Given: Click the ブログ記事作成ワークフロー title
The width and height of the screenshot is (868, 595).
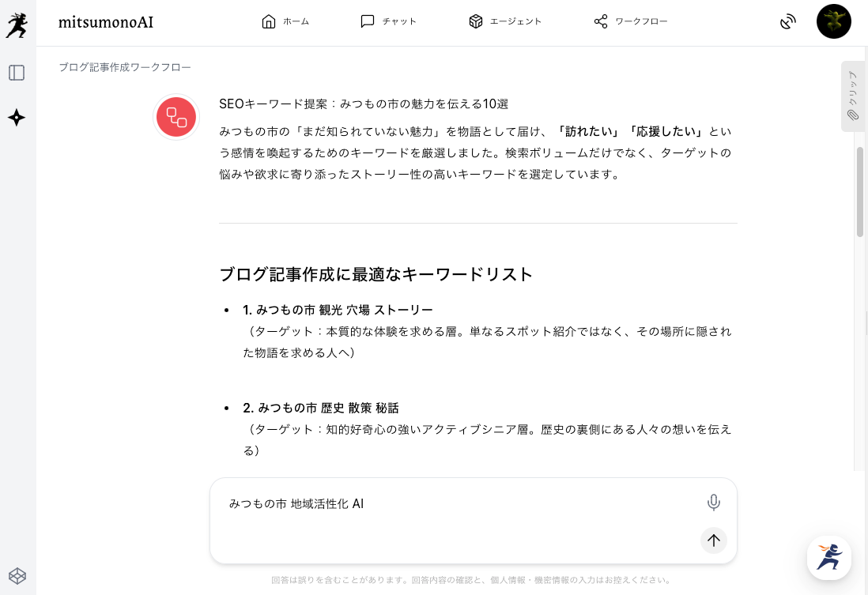Looking at the screenshot, I should tap(125, 67).
